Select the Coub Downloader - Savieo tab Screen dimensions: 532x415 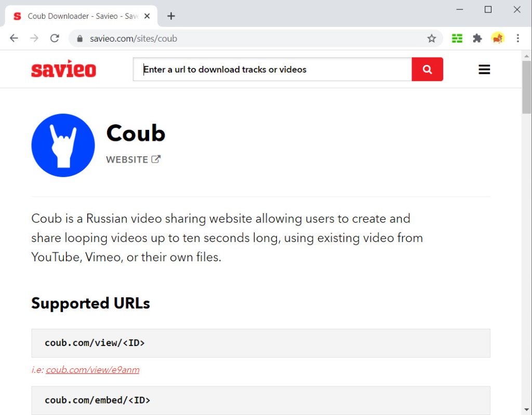coord(82,16)
